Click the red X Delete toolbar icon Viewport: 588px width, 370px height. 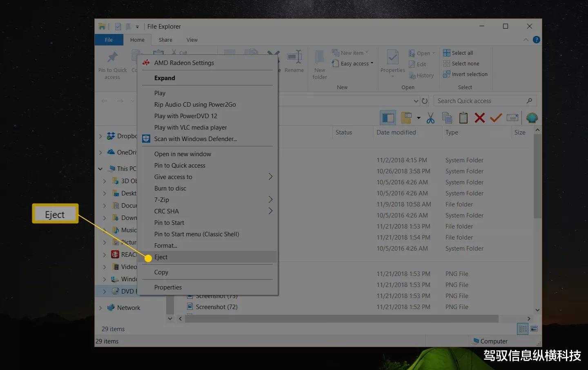480,118
